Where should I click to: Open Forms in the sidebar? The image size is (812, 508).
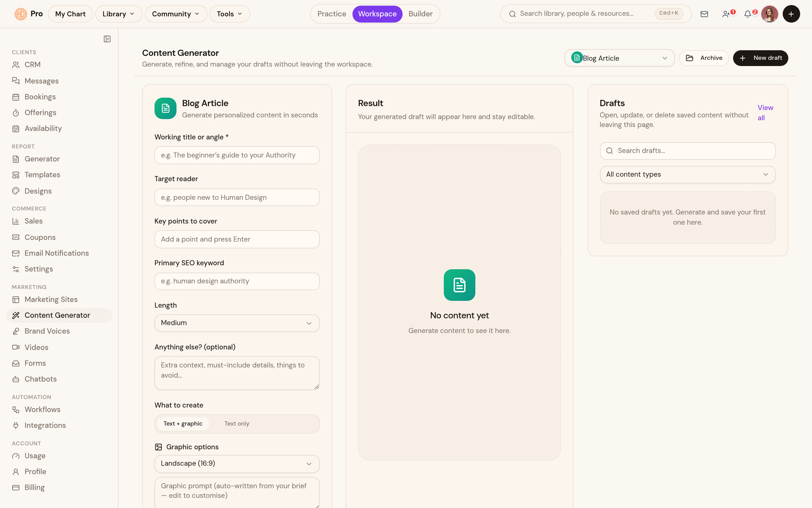59,363
